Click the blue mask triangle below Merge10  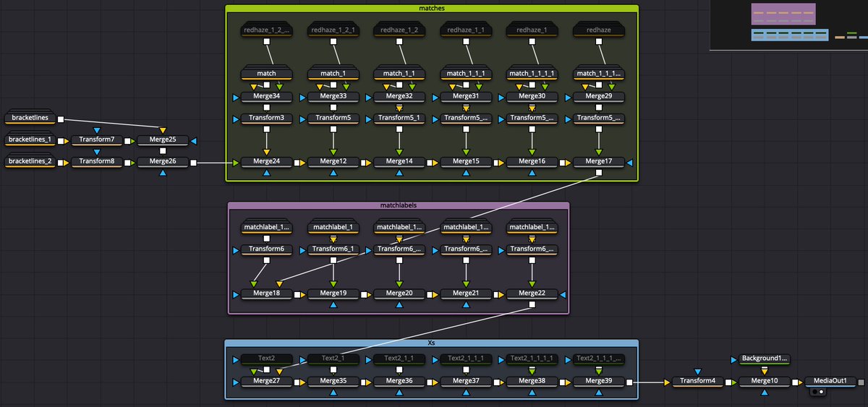click(x=765, y=393)
